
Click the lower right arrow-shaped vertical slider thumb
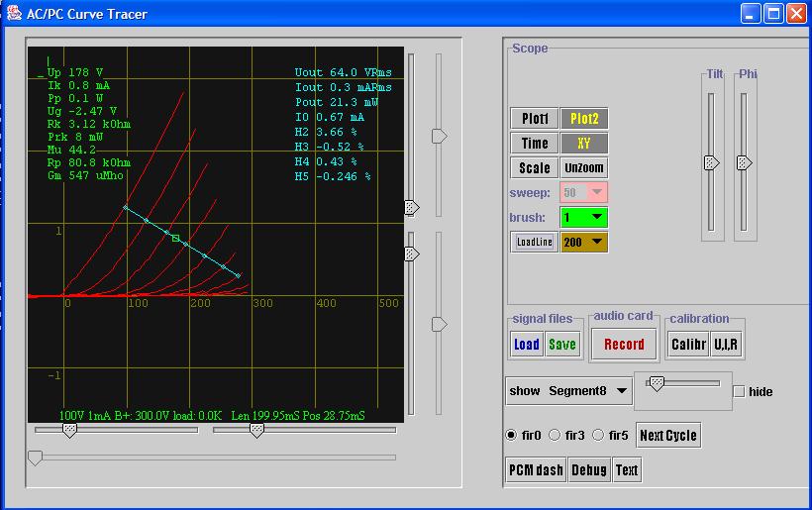click(x=439, y=324)
